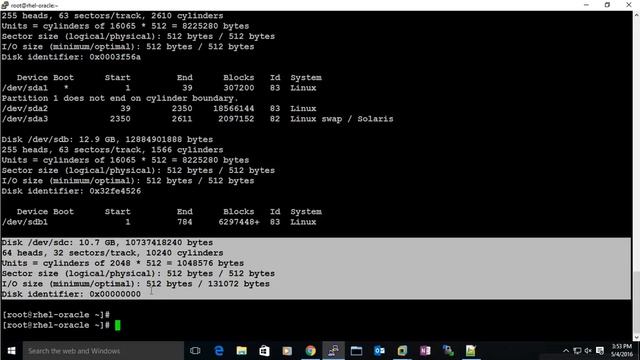Click the 'Disk identifier: 0x32fe4526' line
The image size is (640, 360).
(71, 191)
